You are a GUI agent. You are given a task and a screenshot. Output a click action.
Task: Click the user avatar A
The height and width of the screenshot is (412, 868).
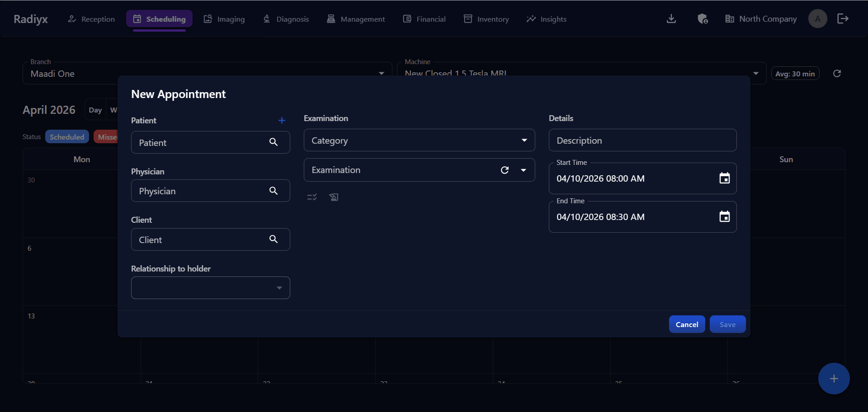click(817, 19)
